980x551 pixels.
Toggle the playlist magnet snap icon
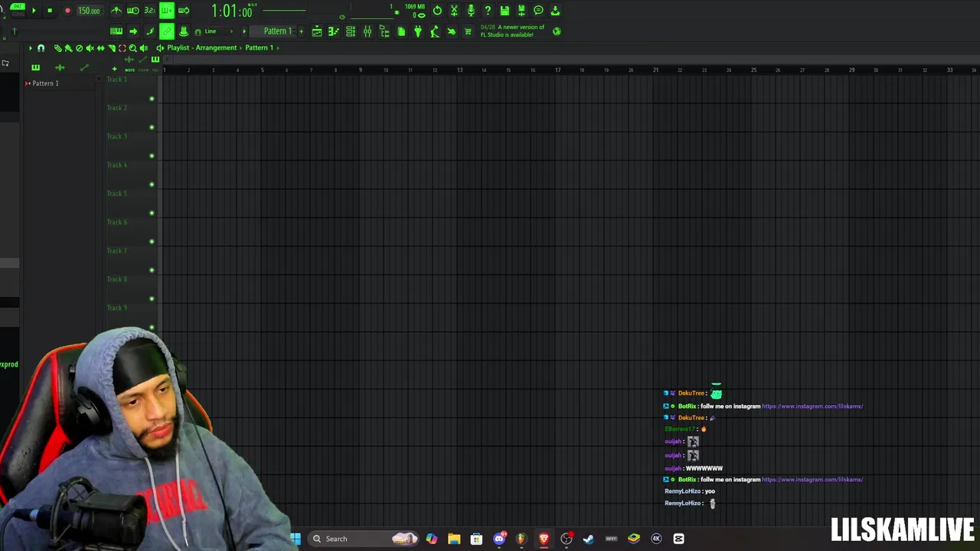coord(41,48)
